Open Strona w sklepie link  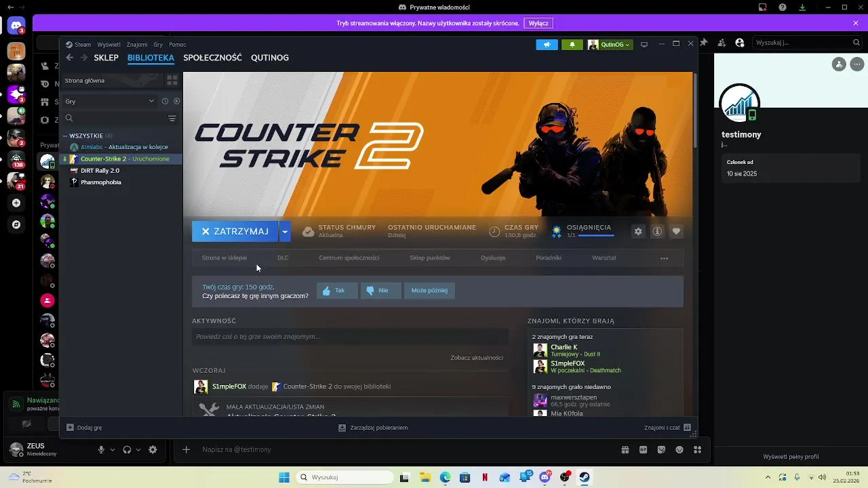click(x=224, y=258)
